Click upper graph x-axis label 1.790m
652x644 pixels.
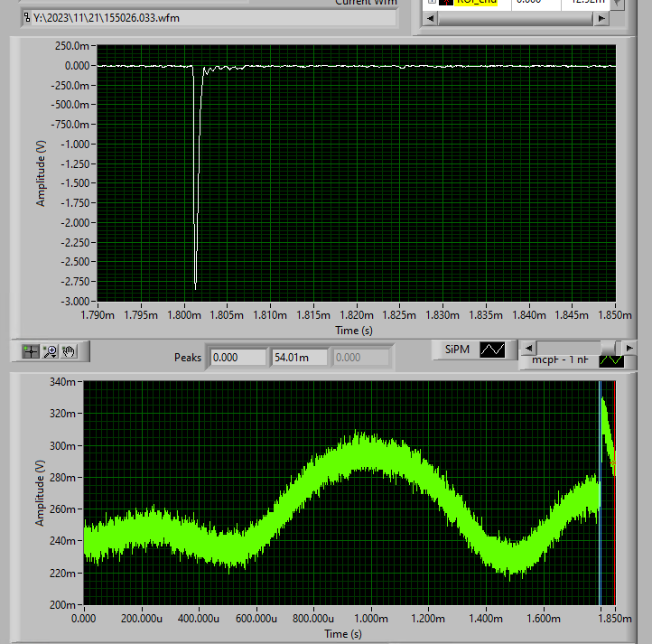(x=98, y=315)
